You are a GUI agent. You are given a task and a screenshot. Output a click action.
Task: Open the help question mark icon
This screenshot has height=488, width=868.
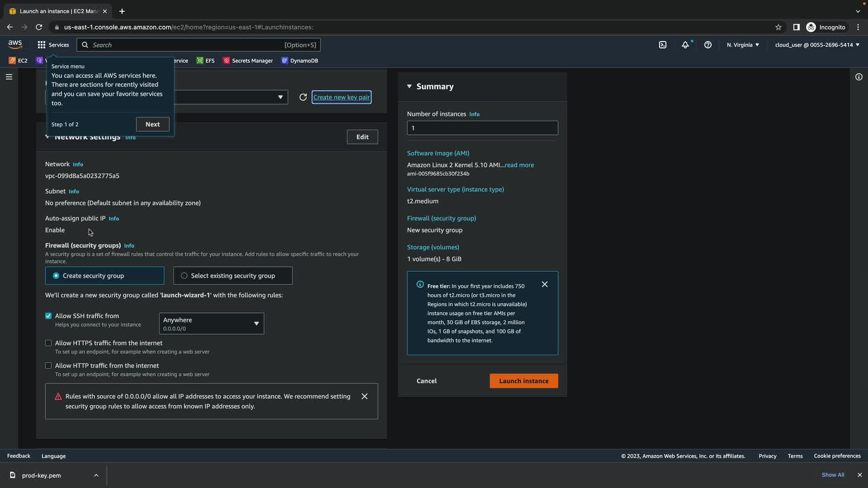pos(708,45)
